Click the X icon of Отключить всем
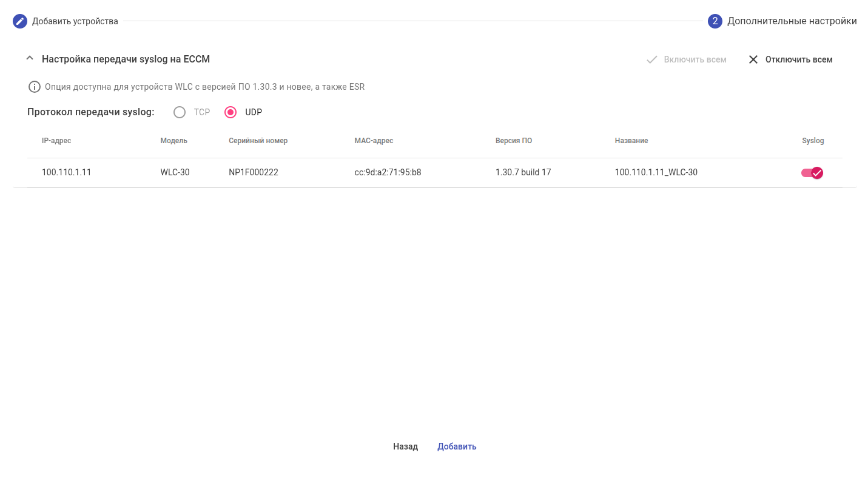The image size is (868, 478). pyautogui.click(x=753, y=59)
